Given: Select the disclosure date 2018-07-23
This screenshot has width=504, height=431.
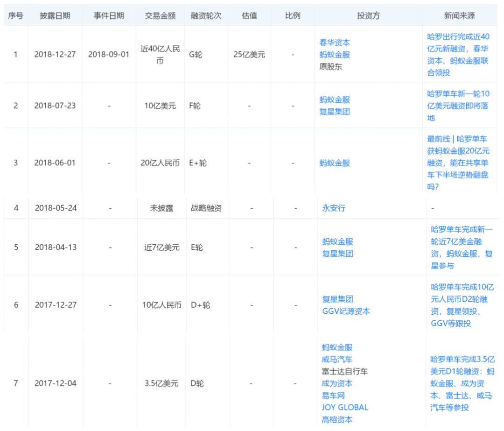Looking at the screenshot, I should tap(55, 106).
